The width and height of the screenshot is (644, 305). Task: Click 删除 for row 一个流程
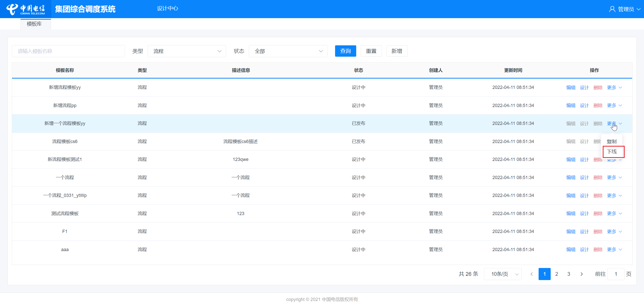click(x=598, y=178)
